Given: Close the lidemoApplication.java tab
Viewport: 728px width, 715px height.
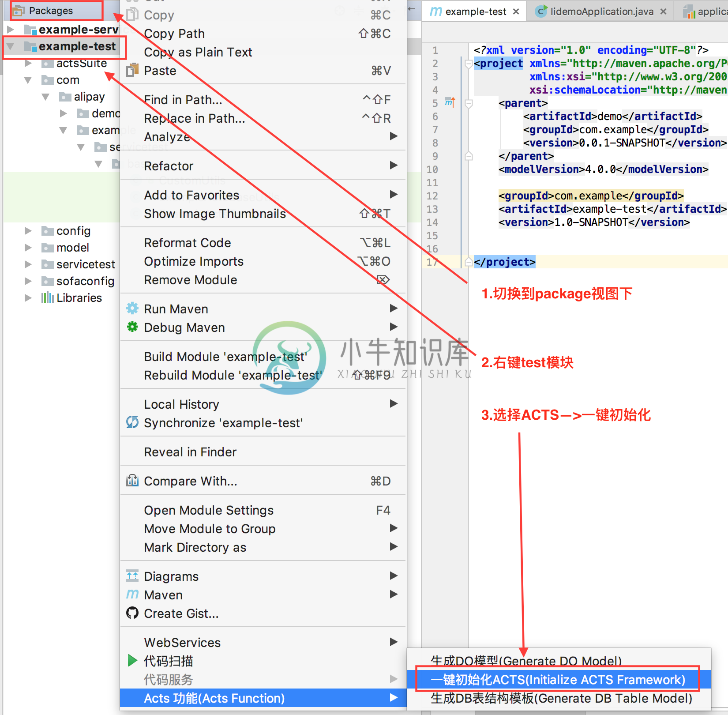Looking at the screenshot, I should point(663,11).
